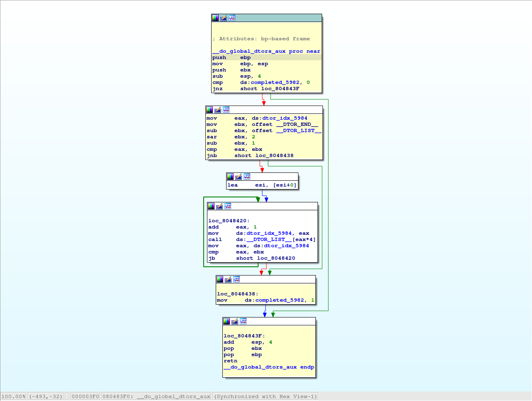
Task: Click the group-node icon on the loc_804843F block
Action: click(243, 321)
